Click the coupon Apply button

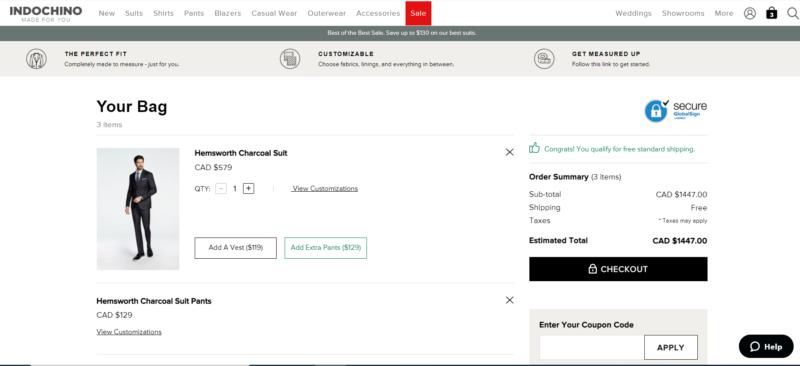point(671,348)
